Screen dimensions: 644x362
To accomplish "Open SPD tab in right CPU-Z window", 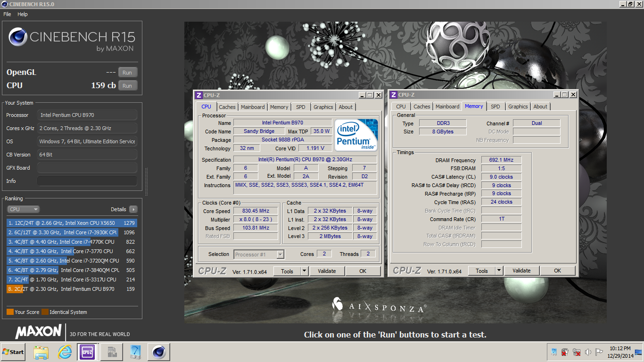I will [x=495, y=107].
